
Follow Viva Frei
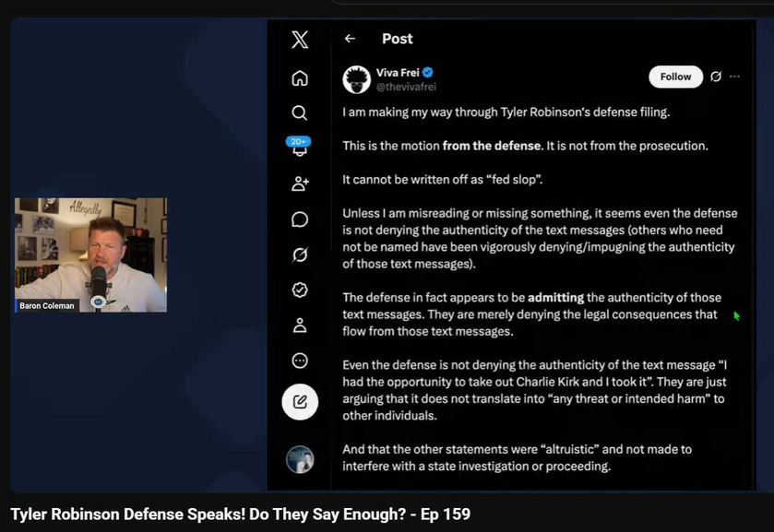(675, 77)
